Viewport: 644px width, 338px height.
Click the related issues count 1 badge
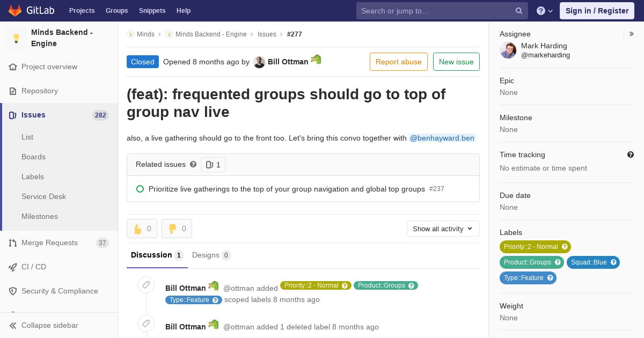[x=213, y=165]
